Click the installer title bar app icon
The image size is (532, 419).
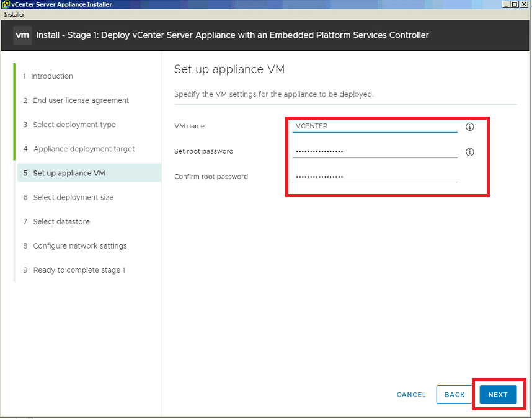(x=6, y=4)
